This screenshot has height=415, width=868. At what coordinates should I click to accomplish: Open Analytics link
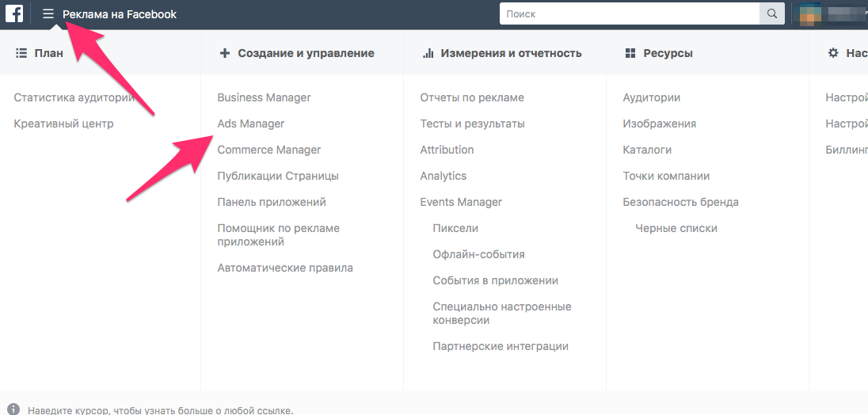point(444,176)
